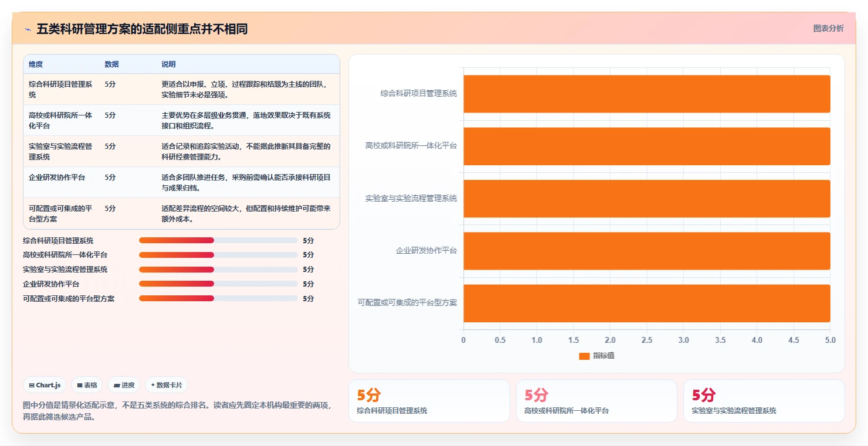Image resolution: width=868 pixels, height=446 pixels.
Task: Click the x-axis tick 2.5
Action: [647, 341]
